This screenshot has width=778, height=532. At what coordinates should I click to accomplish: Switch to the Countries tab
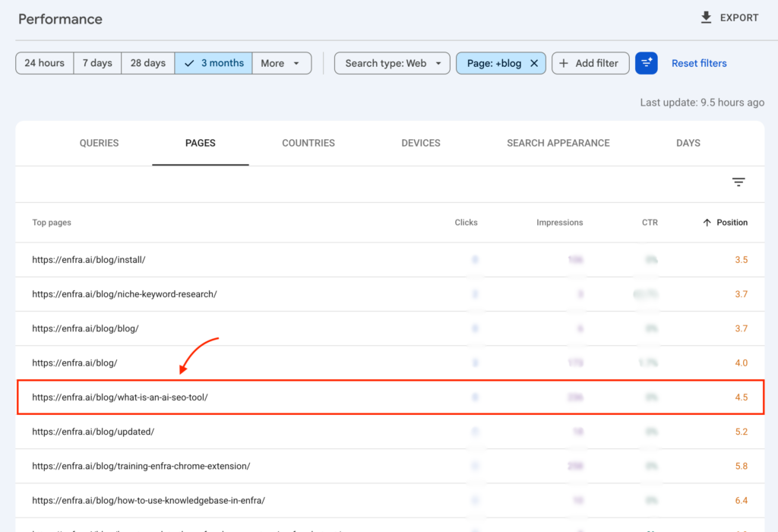pos(308,143)
